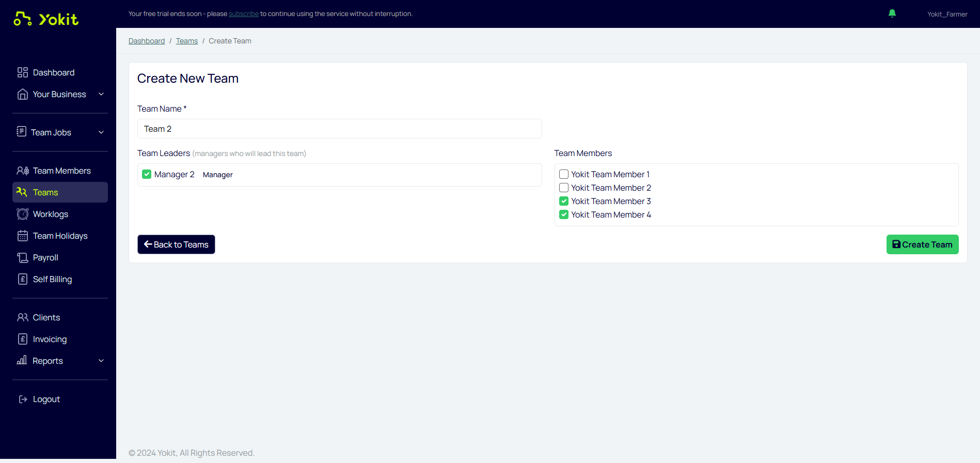Focus the Team Name input field
The height and width of the screenshot is (463, 980).
tap(339, 129)
